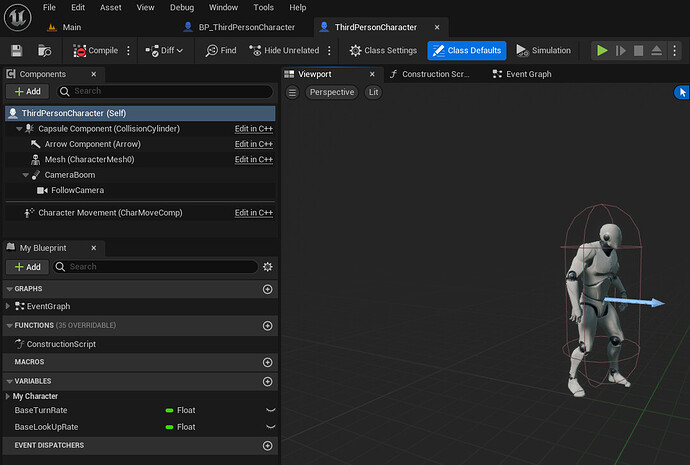Add a new event dispatcher
690x465 pixels.
point(268,446)
